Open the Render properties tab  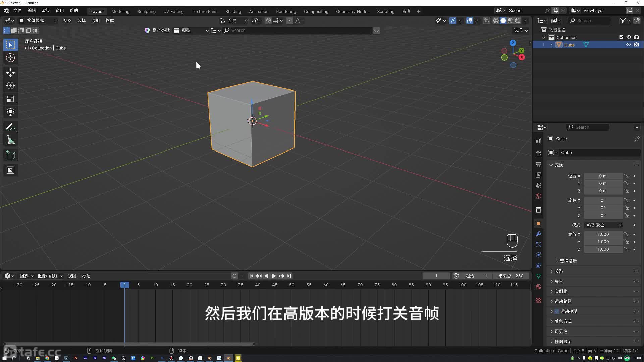coord(539,154)
